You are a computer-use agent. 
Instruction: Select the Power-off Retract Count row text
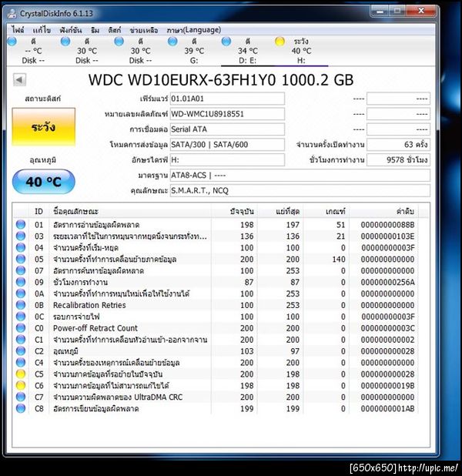click(95, 328)
